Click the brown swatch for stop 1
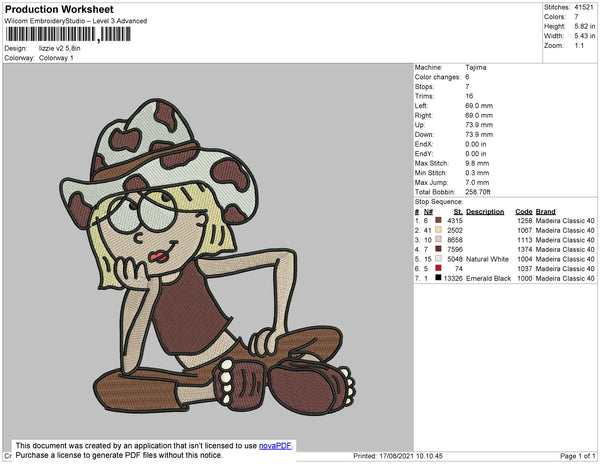This screenshot has height=464, width=600. [439, 220]
